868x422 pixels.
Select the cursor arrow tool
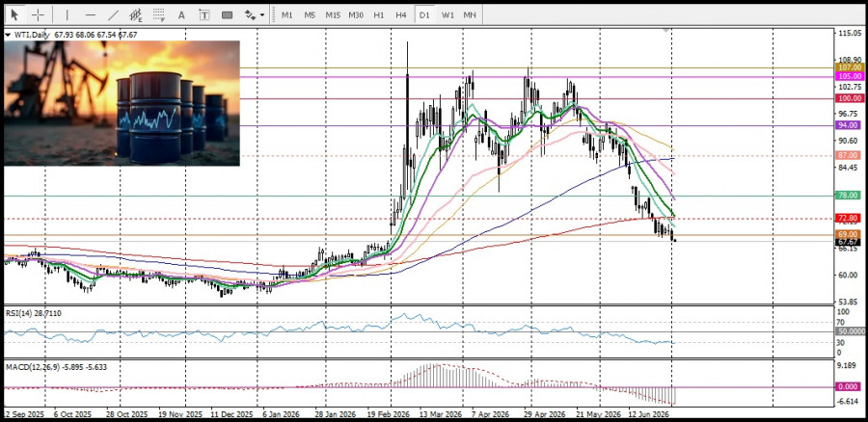click(14, 14)
